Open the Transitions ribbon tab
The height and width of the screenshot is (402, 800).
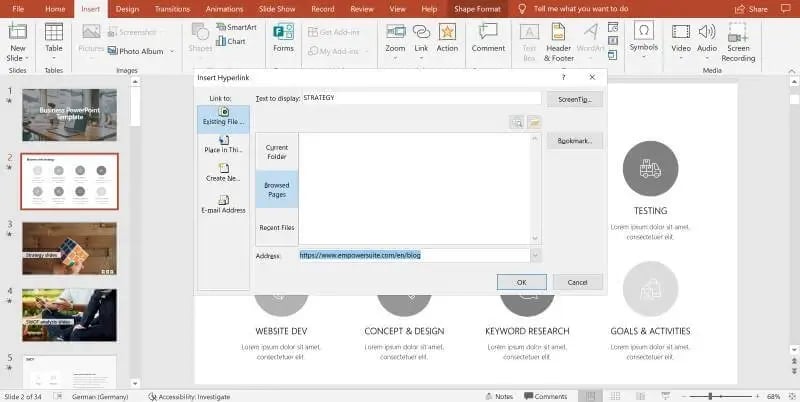click(172, 9)
